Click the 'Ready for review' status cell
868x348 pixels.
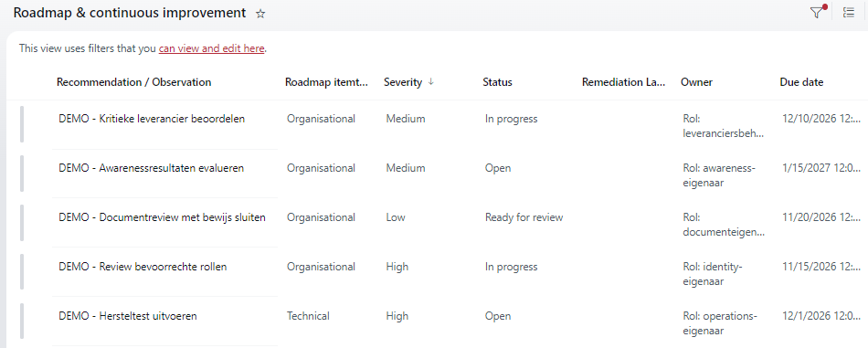click(x=524, y=217)
